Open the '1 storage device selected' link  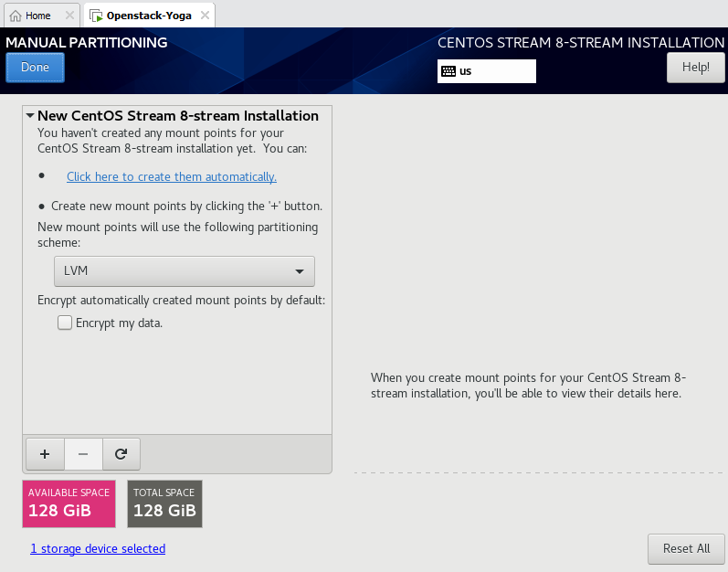(98, 549)
